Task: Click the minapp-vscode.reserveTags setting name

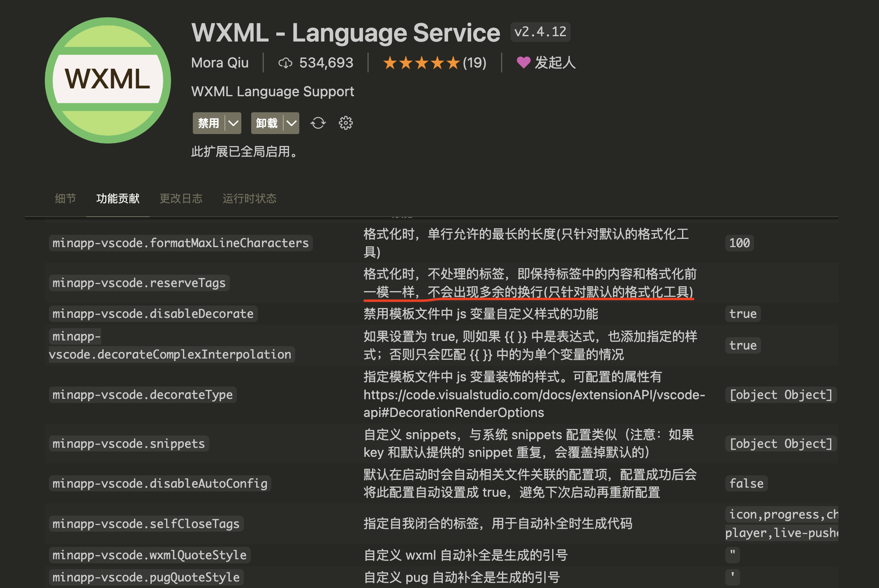Action: click(139, 283)
